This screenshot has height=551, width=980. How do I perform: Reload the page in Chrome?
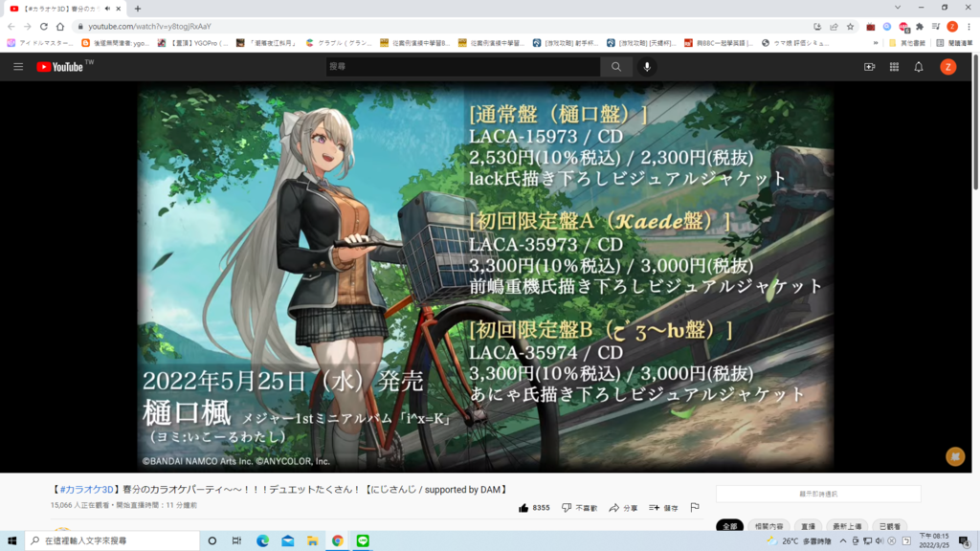[44, 26]
